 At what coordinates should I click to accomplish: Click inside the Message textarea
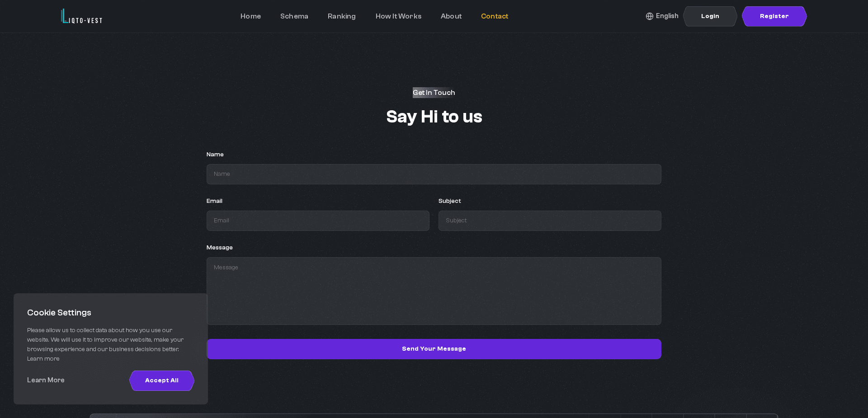coord(434,291)
